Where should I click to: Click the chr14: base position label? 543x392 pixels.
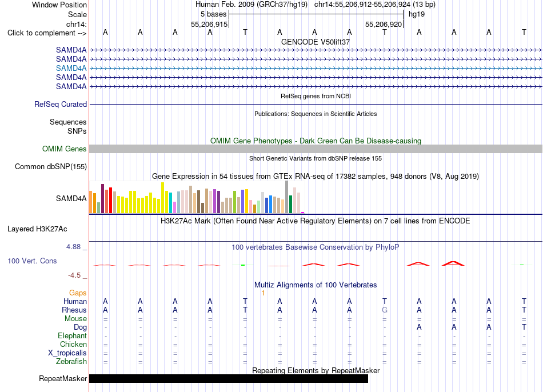76,24
